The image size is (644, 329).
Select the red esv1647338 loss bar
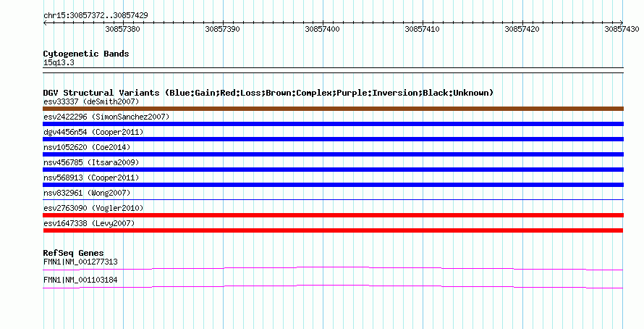pos(333,230)
